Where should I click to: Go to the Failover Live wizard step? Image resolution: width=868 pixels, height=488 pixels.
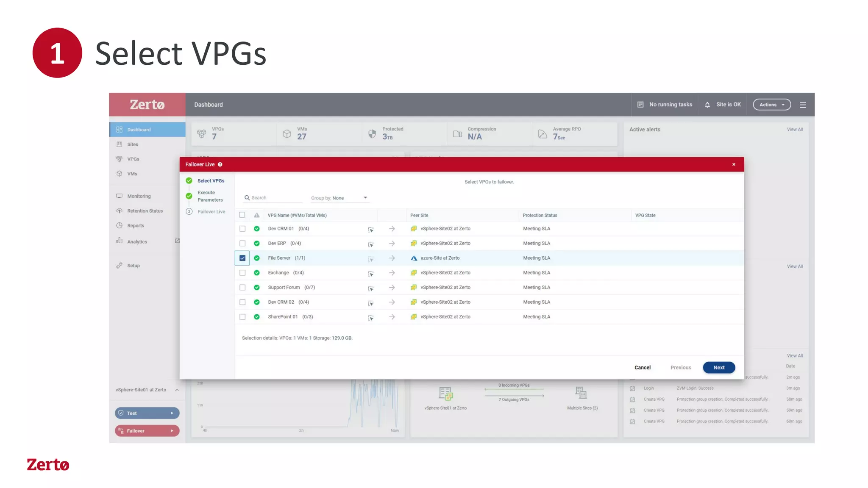(x=211, y=212)
